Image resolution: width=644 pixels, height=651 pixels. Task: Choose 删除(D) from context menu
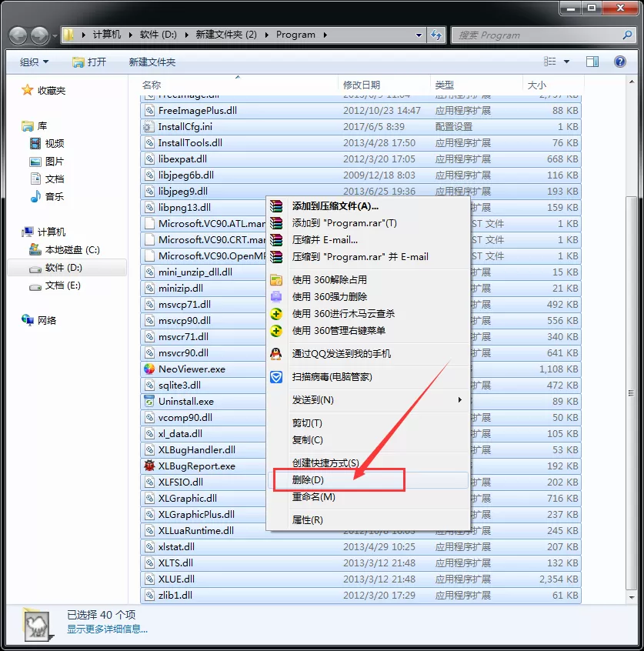tap(368, 480)
